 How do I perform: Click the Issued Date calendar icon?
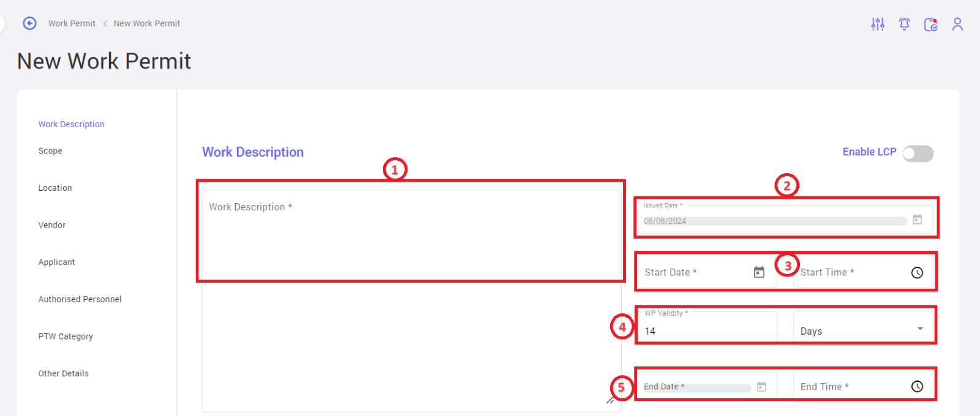tap(918, 220)
